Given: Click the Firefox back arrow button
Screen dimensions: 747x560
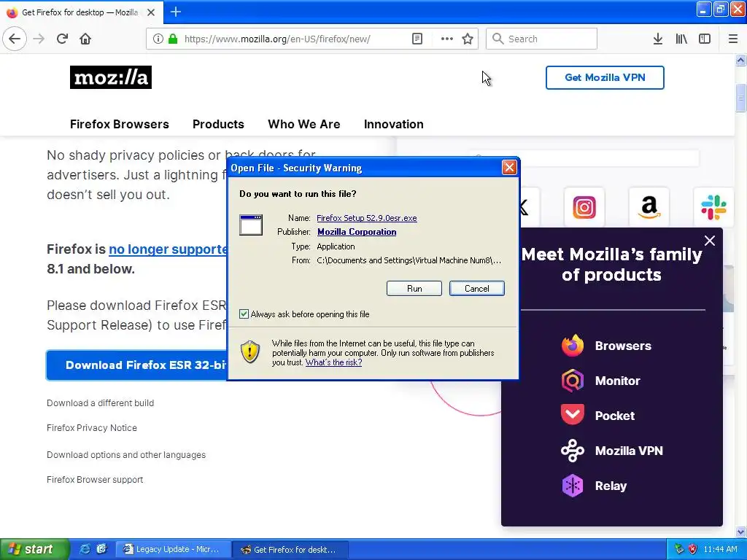Looking at the screenshot, I should (x=15, y=39).
